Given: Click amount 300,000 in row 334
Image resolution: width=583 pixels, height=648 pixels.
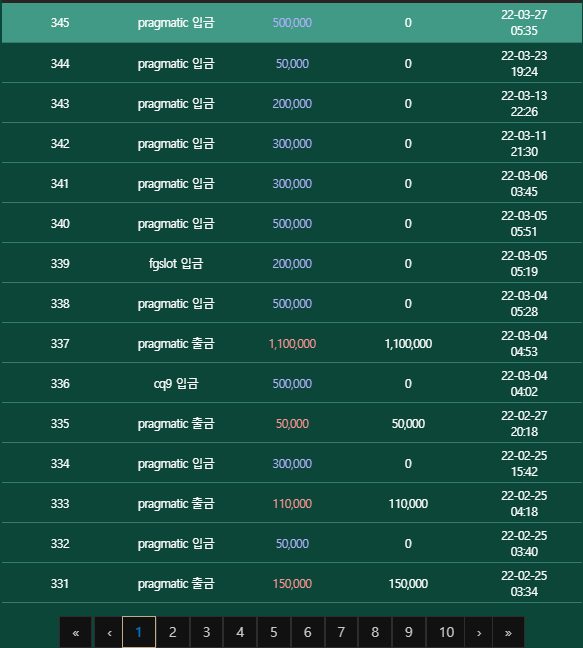Looking at the screenshot, I should [x=292, y=464].
